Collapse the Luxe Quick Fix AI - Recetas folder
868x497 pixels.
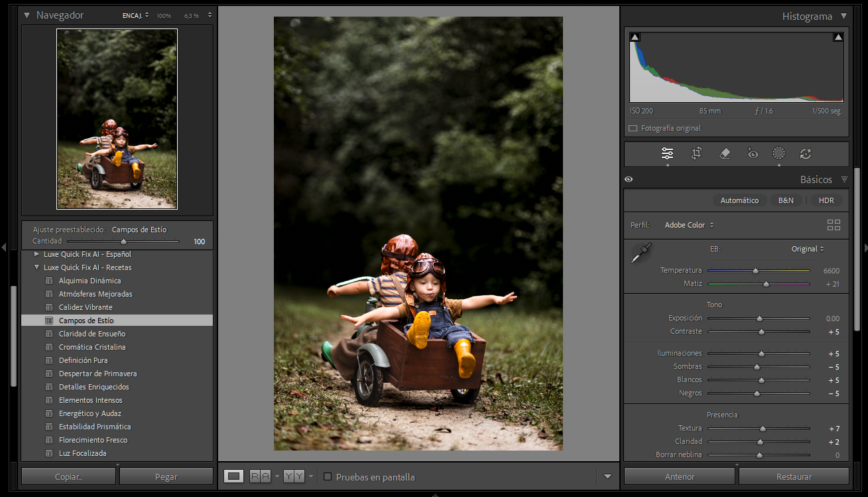click(36, 267)
